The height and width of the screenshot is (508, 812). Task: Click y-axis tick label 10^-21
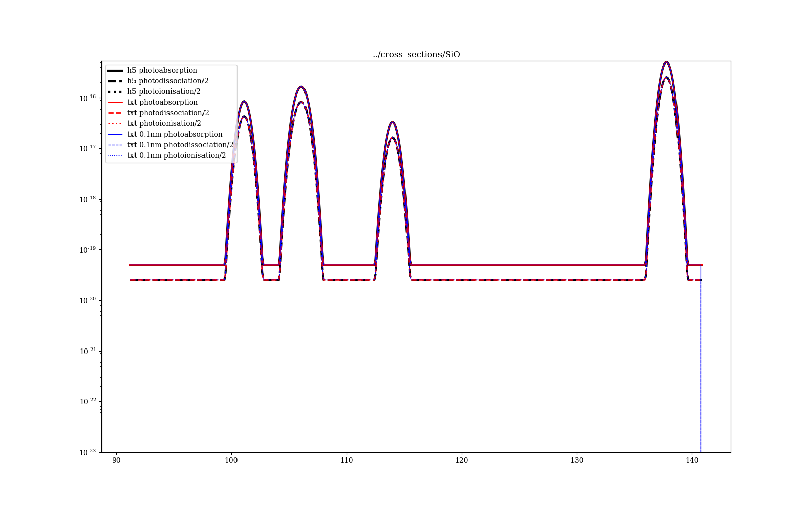click(x=88, y=351)
